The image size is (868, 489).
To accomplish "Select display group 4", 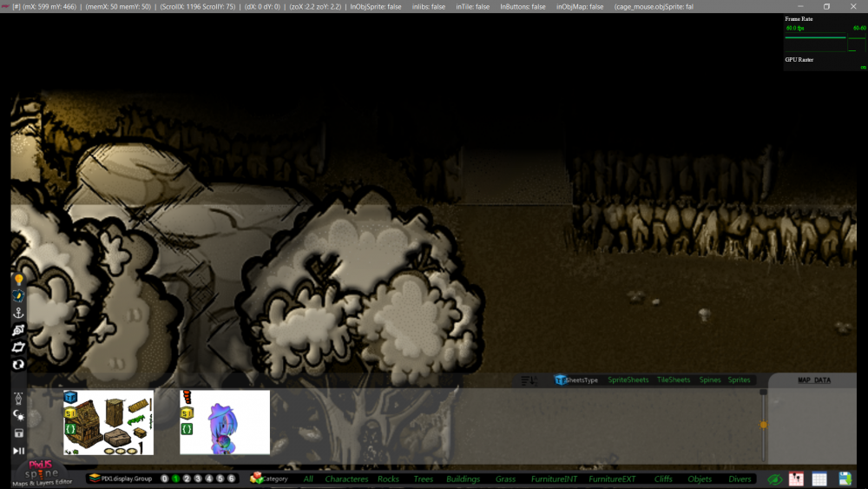I will 208,479.
